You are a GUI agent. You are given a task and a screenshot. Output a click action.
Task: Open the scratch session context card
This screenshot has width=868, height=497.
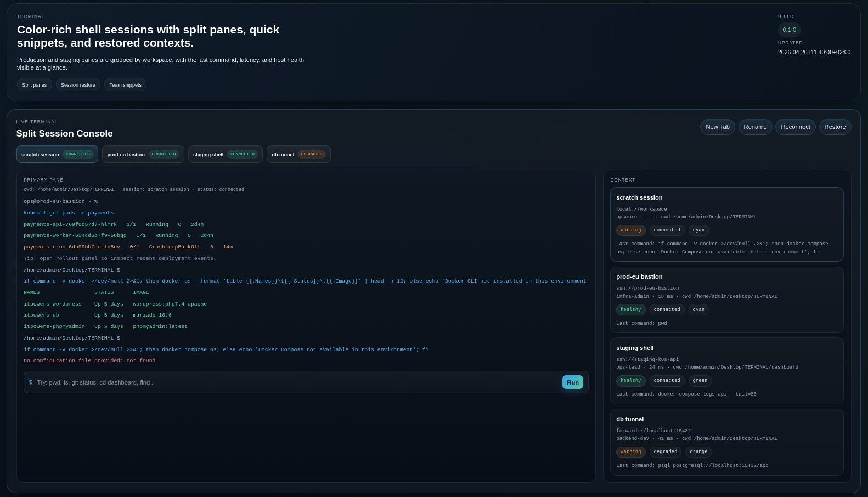tap(726, 224)
